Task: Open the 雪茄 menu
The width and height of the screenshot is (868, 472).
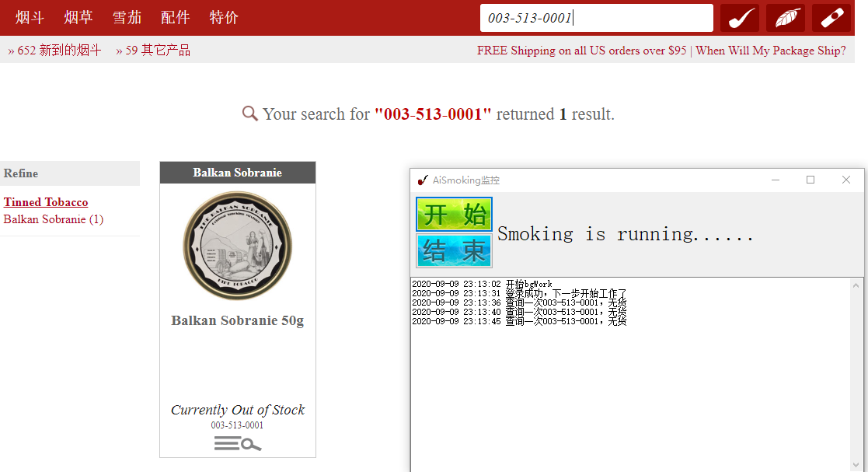Action: pos(127,18)
